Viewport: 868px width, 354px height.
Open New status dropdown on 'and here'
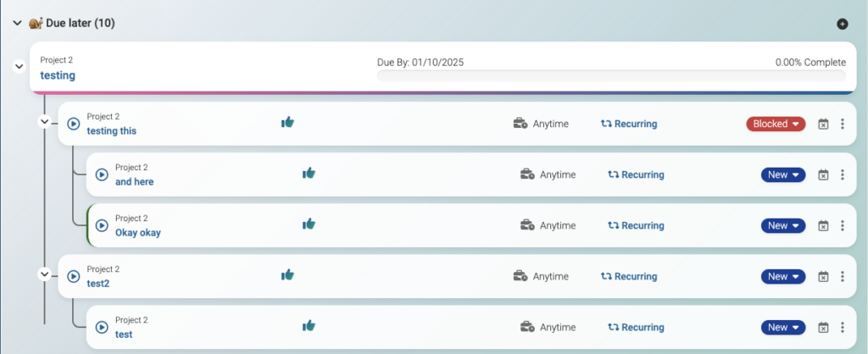tap(783, 175)
